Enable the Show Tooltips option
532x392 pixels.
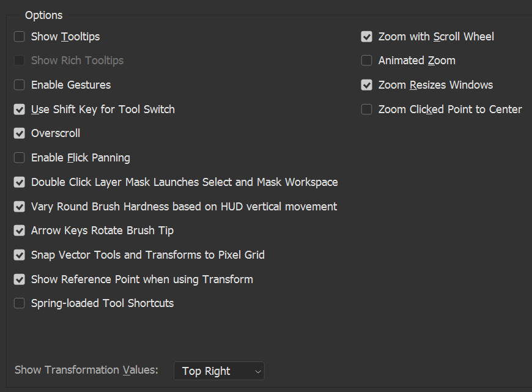pyautogui.click(x=19, y=37)
